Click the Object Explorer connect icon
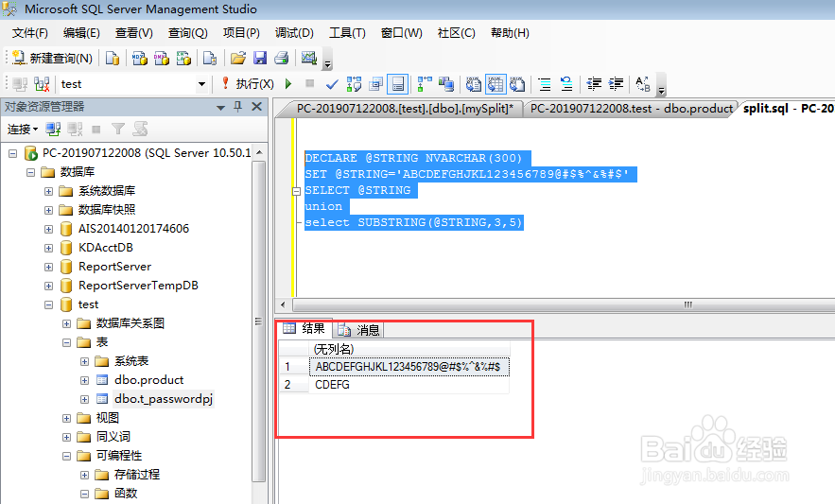This screenshot has height=504, width=835. point(53,129)
